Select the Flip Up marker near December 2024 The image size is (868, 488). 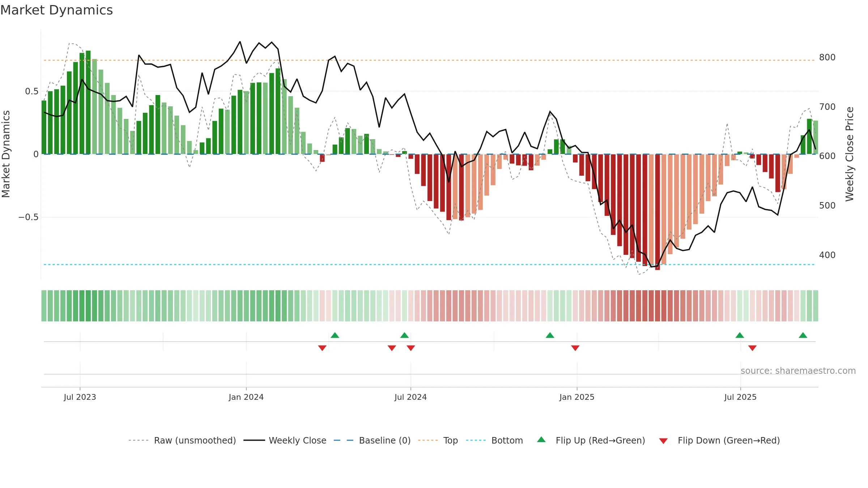coord(550,335)
